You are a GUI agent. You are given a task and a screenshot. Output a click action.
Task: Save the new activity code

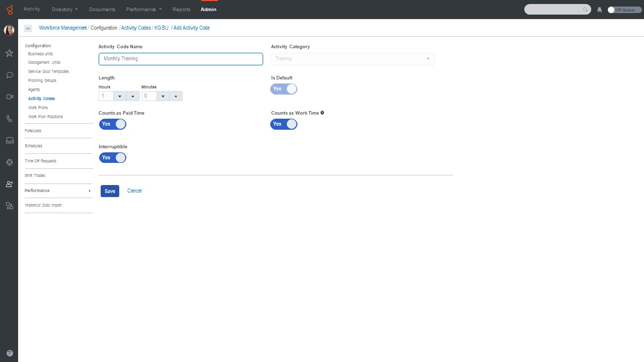[110, 191]
